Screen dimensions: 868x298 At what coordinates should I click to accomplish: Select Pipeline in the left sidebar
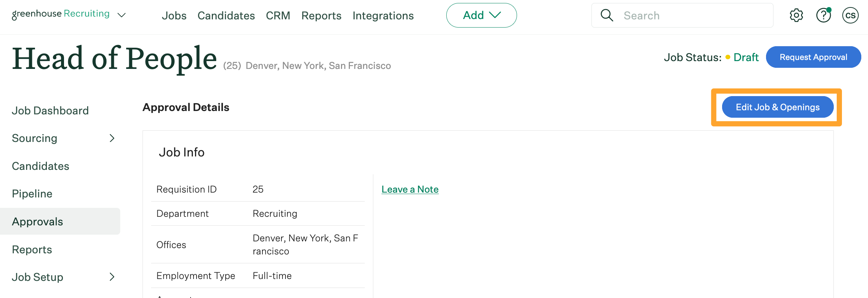pos(32,194)
